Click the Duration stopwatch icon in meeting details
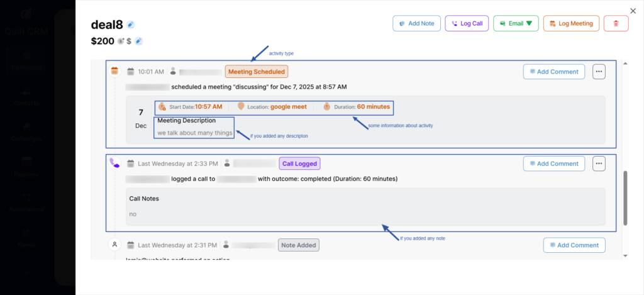This screenshot has height=295, width=644. (x=327, y=107)
